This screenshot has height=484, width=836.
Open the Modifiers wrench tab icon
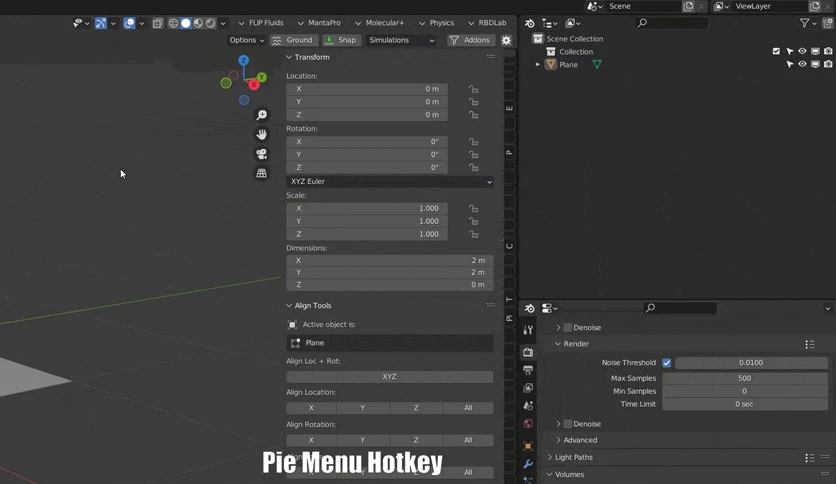pyautogui.click(x=528, y=464)
